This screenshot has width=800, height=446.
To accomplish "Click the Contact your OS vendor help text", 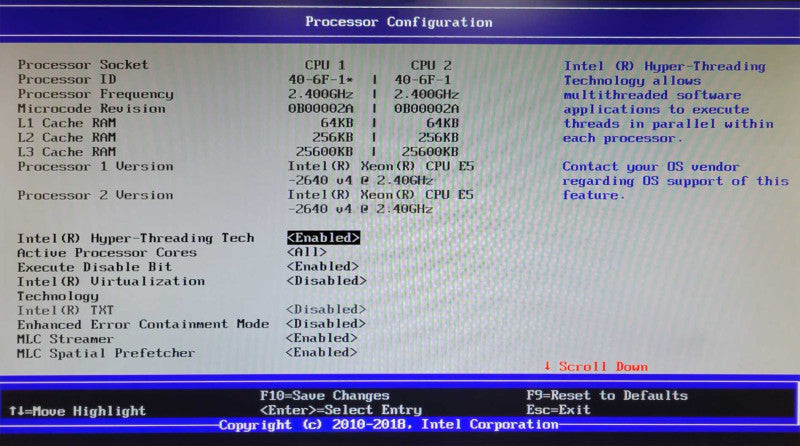I will (x=676, y=181).
